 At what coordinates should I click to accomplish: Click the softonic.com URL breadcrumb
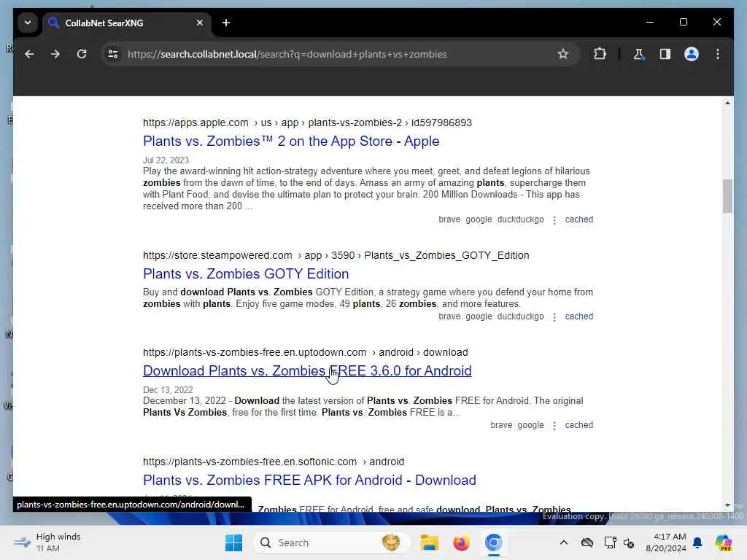pos(274,462)
